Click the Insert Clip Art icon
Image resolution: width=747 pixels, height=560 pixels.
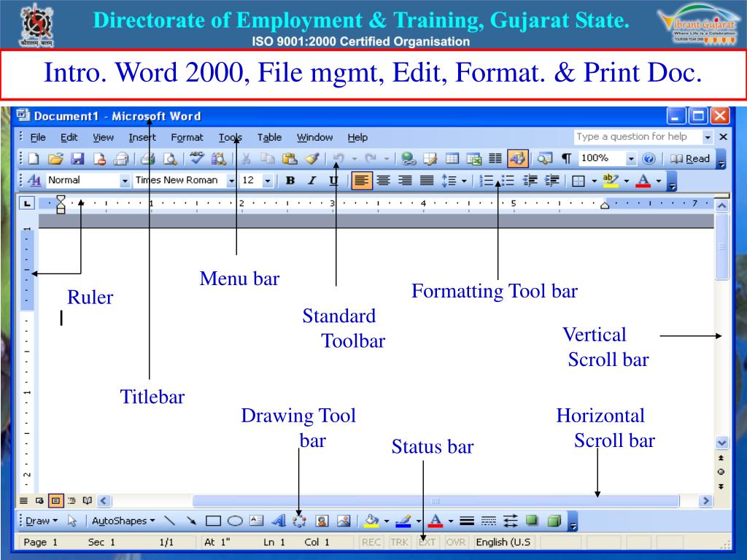[322, 521]
